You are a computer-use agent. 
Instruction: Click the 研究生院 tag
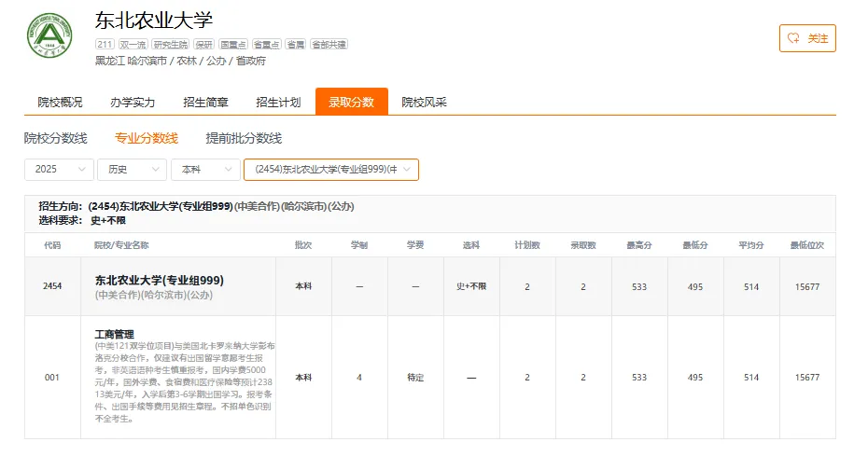[171, 44]
